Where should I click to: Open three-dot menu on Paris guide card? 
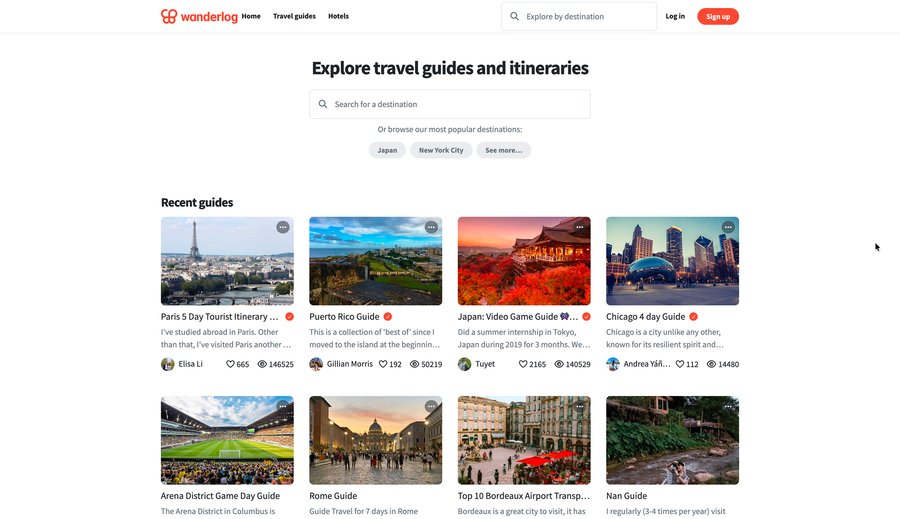282,227
